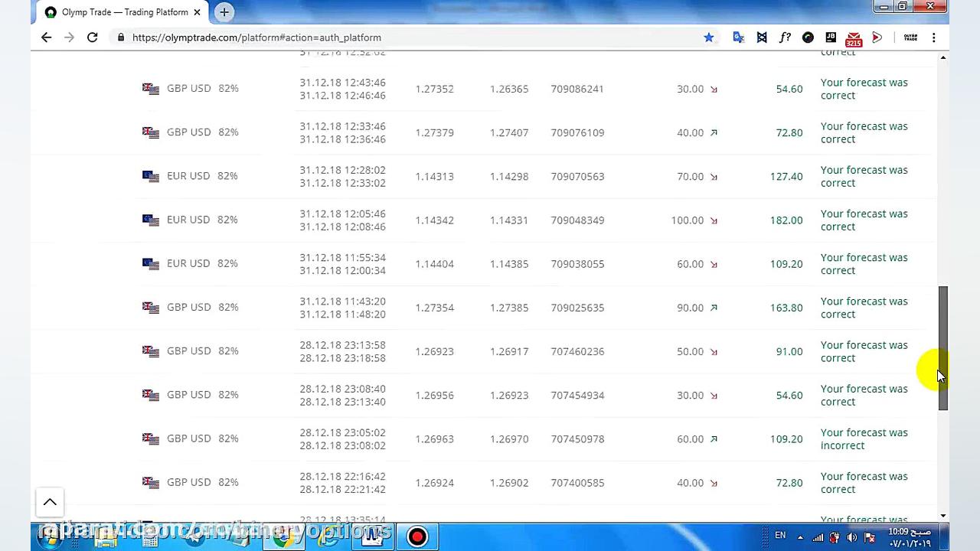980x551 pixels.
Task: Click the up arrow in trade 709076109 row
Action: click(714, 132)
